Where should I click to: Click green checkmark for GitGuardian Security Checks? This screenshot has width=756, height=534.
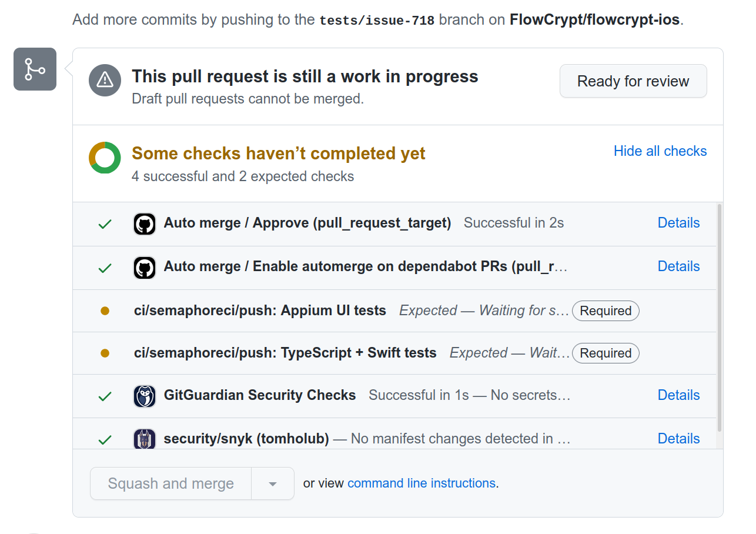point(105,396)
